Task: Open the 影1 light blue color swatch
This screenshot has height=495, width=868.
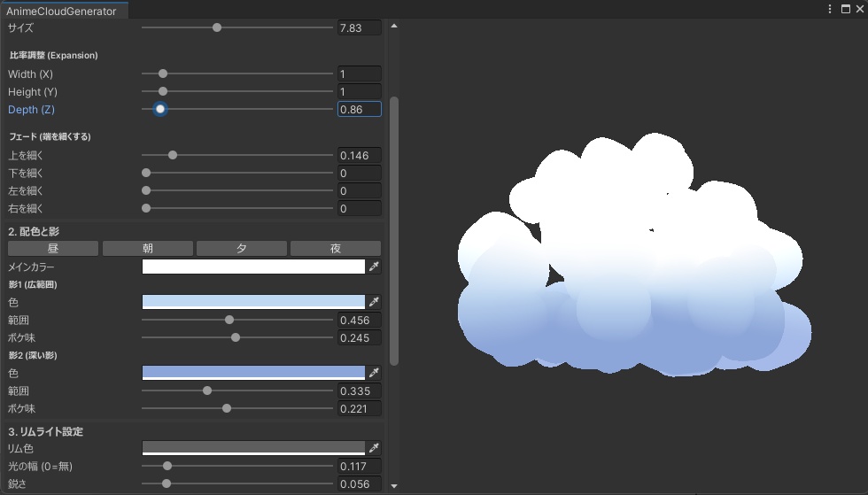Action: (253, 302)
